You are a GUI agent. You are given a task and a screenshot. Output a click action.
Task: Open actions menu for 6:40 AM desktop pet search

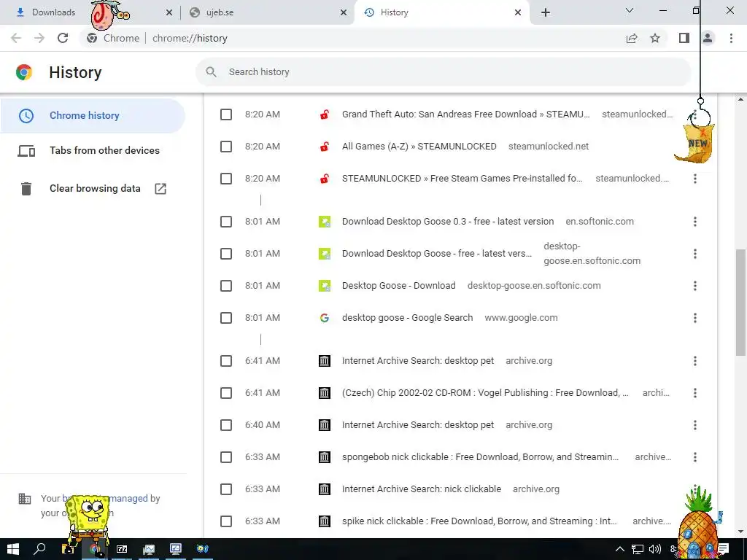tap(695, 425)
